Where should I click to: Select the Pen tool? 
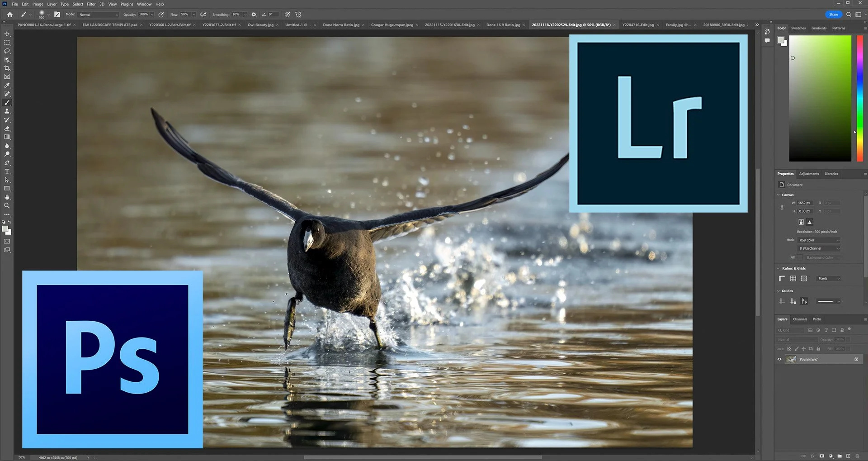(7, 163)
